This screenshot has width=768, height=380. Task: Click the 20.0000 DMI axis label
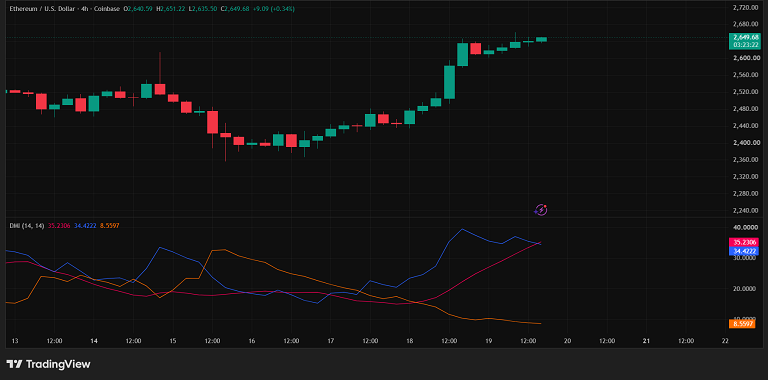coord(744,289)
